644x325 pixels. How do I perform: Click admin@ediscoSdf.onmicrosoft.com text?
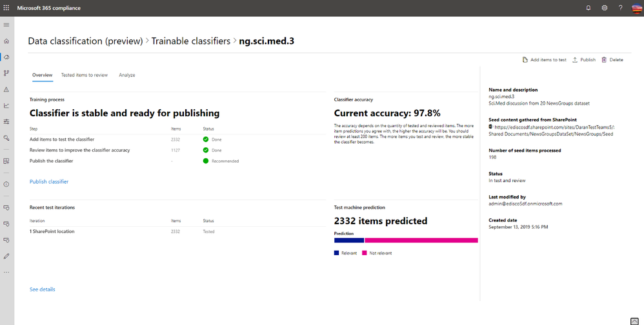tap(525, 204)
